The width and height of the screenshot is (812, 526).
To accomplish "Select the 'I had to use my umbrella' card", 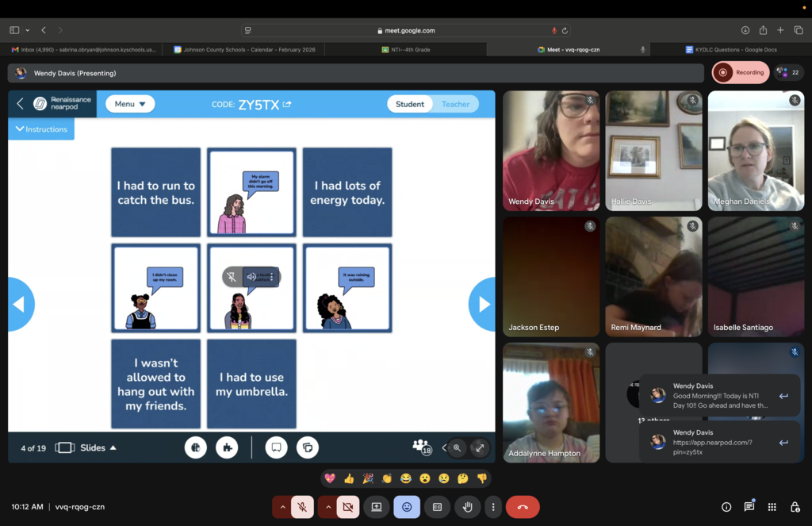I will click(251, 384).
